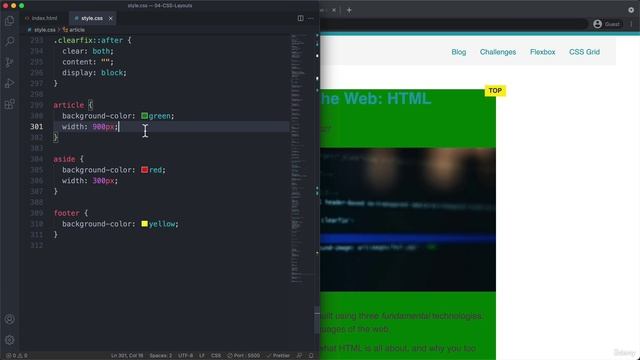Switch to the index.html tab
This screenshot has height=360, width=640.
pos(41,18)
